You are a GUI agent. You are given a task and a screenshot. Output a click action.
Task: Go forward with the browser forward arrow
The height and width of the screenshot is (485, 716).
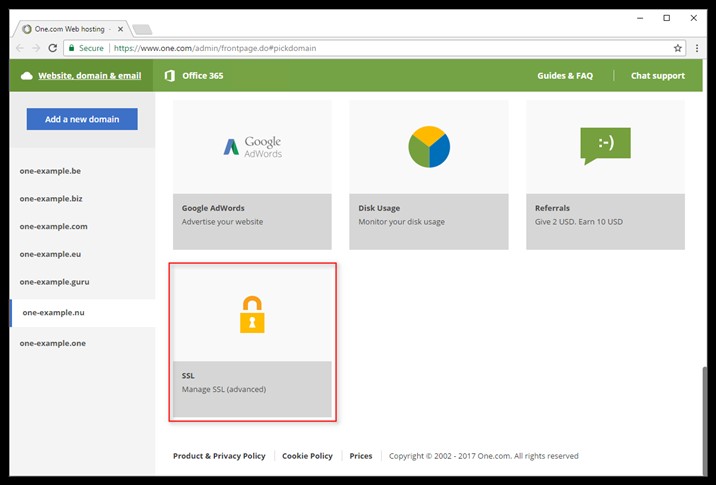click(x=36, y=48)
